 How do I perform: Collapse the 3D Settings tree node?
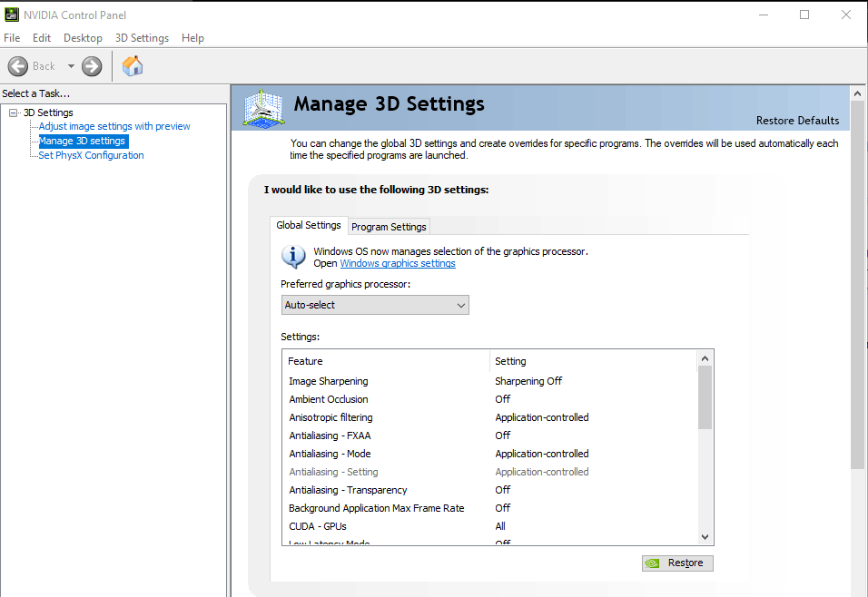(x=14, y=113)
